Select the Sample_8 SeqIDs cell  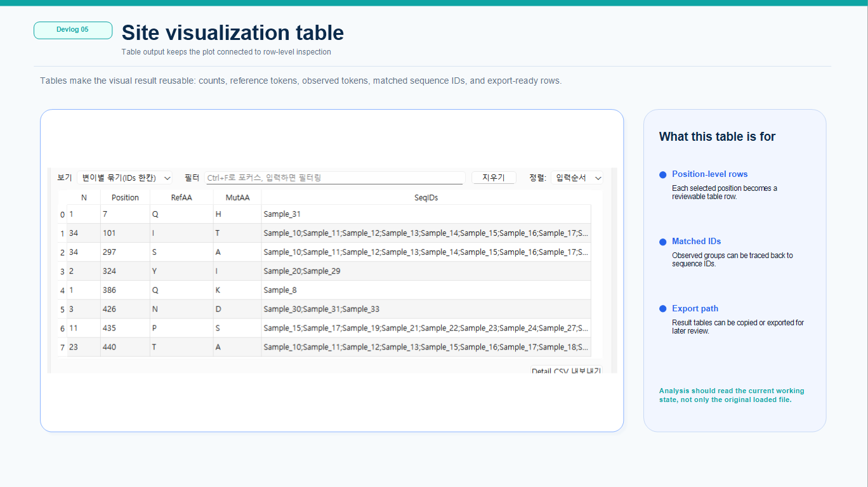426,290
